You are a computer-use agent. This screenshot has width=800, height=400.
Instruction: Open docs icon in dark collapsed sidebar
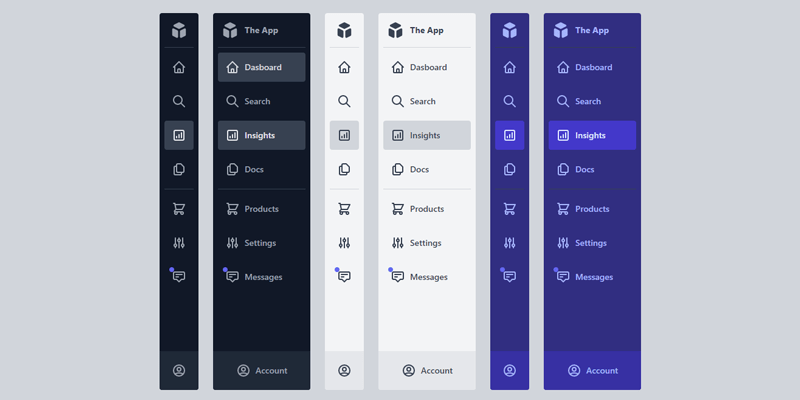[179, 169]
